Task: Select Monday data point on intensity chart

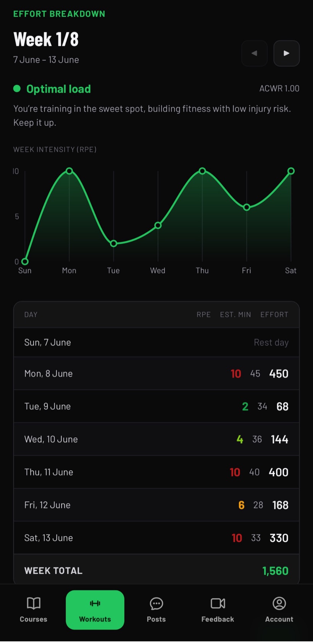Action: [x=69, y=171]
